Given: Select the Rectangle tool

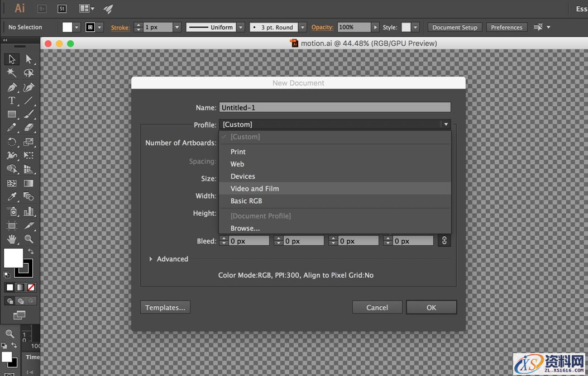Looking at the screenshot, I should 11,115.
